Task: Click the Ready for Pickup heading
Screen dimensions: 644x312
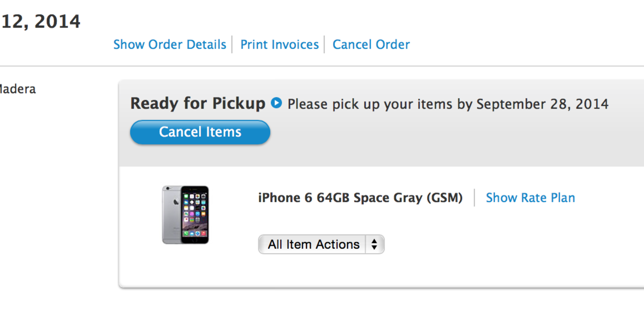Action: point(197,103)
